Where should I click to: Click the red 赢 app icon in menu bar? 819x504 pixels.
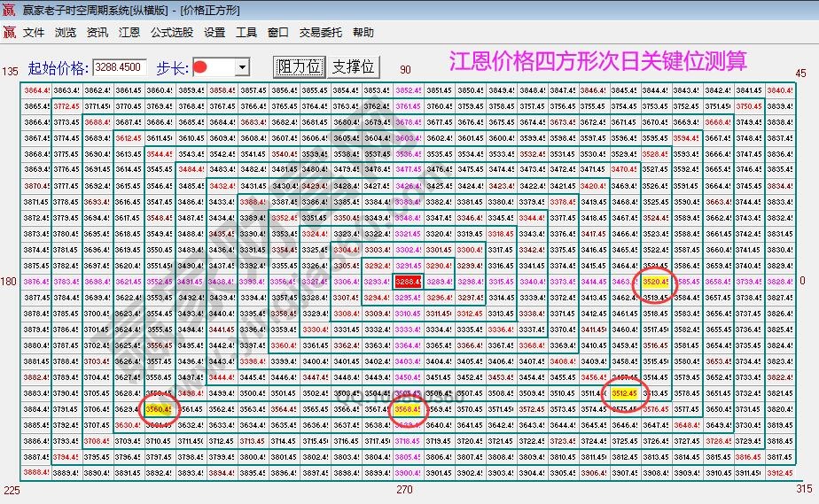10,33
